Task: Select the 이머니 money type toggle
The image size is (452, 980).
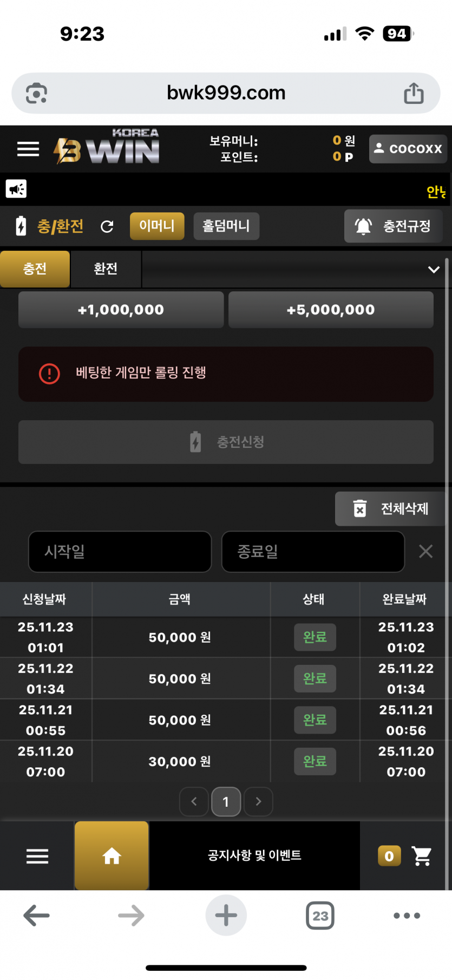Action: [x=157, y=226]
